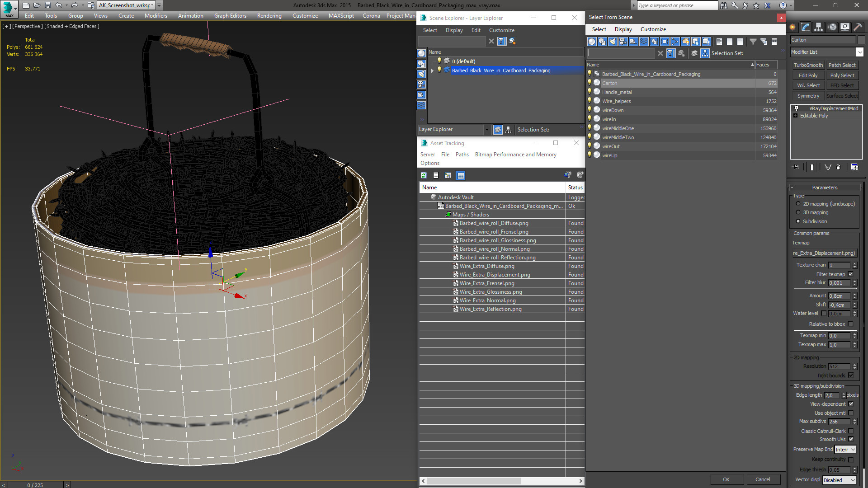Toggle Sort by Hierarchy in Select From Scene

click(x=705, y=53)
